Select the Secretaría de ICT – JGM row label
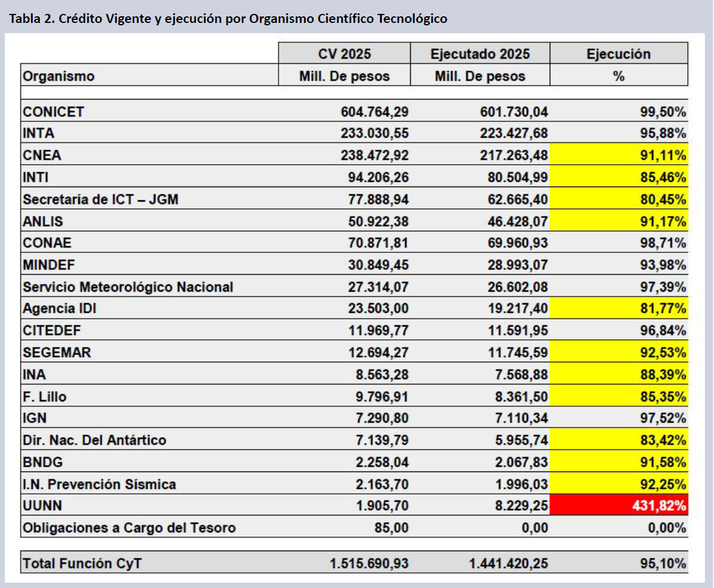Screen dimensions: 714x588 pyautogui.click(x=100, y=199)
